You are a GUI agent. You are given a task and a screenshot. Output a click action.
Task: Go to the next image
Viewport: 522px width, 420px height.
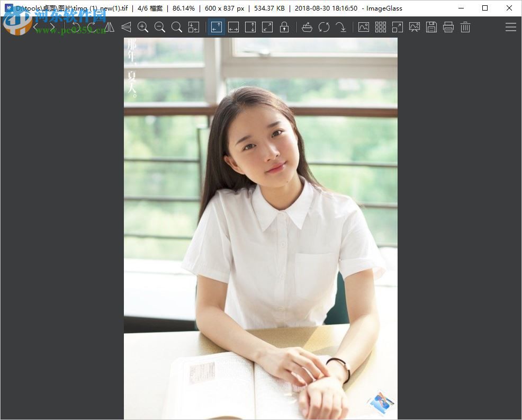[52, 27]
